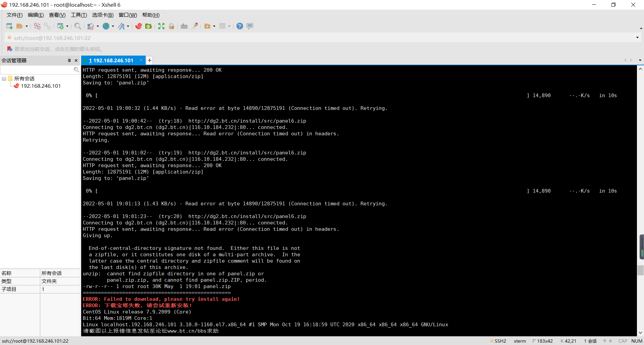This screenshot has height=345, width=644.
Task: Pin the 会话管理器 panel
Action: (69, 60)
